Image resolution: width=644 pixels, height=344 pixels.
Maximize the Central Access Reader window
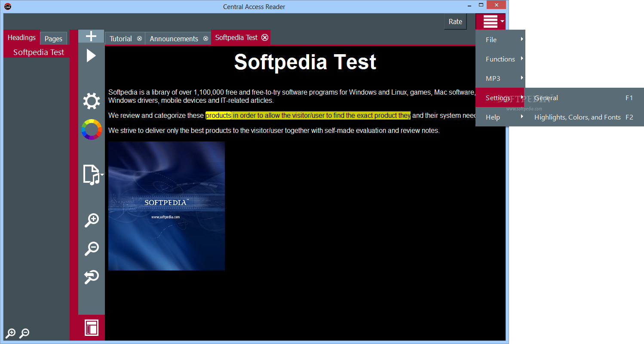(481, 5)
